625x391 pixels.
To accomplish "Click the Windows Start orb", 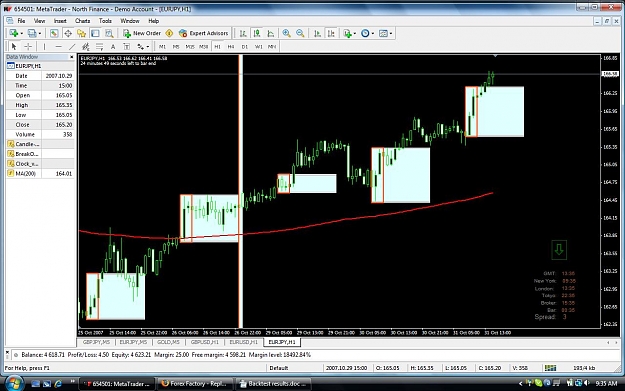I will pyautogui.click(x=14, y=383).
